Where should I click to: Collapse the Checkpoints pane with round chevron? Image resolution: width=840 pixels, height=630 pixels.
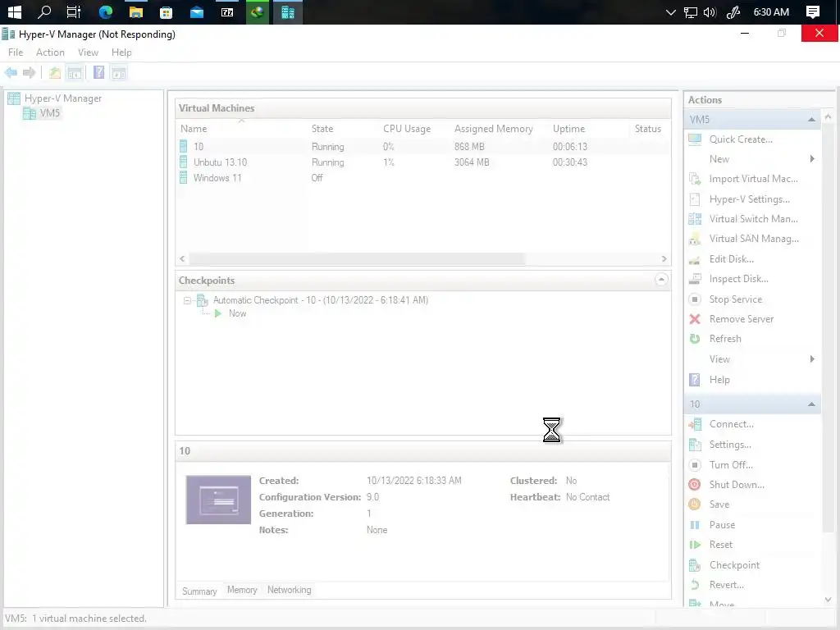(661, 280)
